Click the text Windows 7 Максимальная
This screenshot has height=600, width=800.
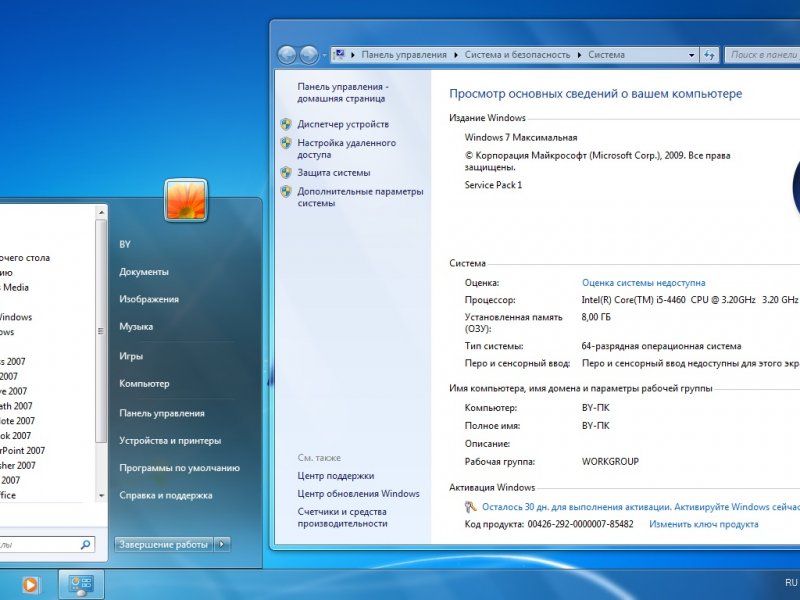point(521,137)
